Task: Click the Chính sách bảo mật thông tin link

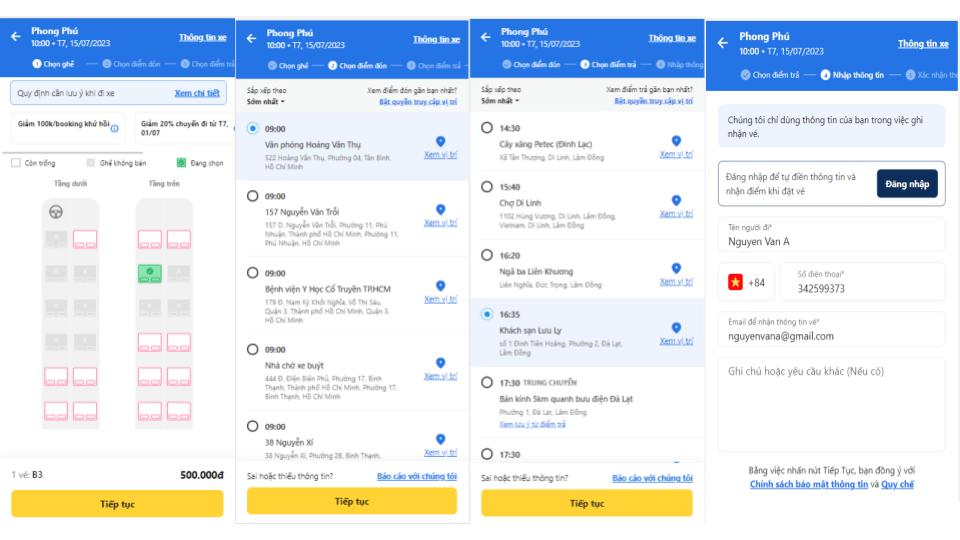Action: (809, 484)
